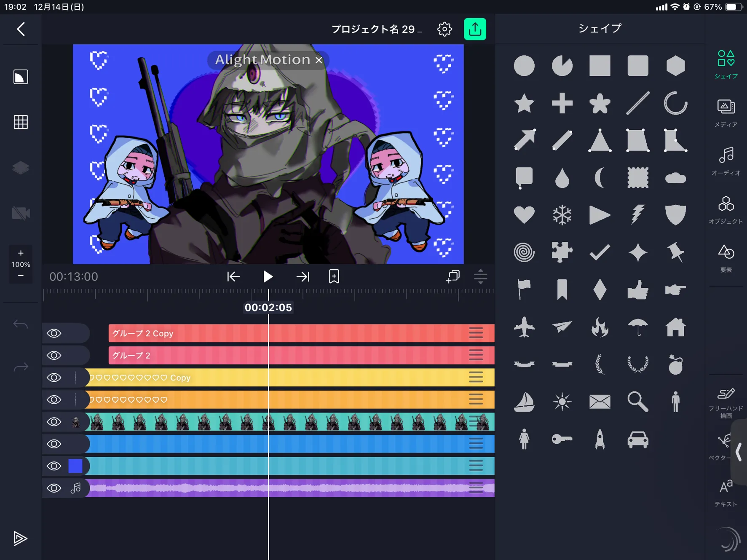Insert the puzzle piece shape
This screenshot has width=747, height=560.
pyautogui.click(x=562, y=252)
